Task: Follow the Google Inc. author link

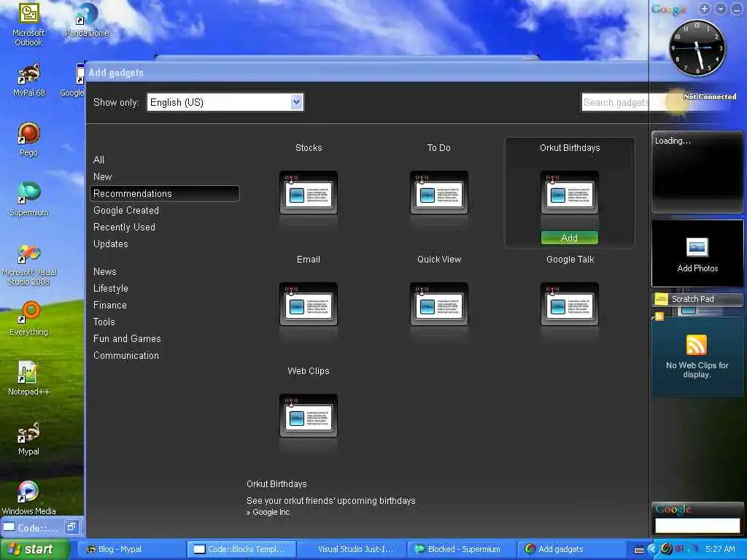Action: (271, 512)
